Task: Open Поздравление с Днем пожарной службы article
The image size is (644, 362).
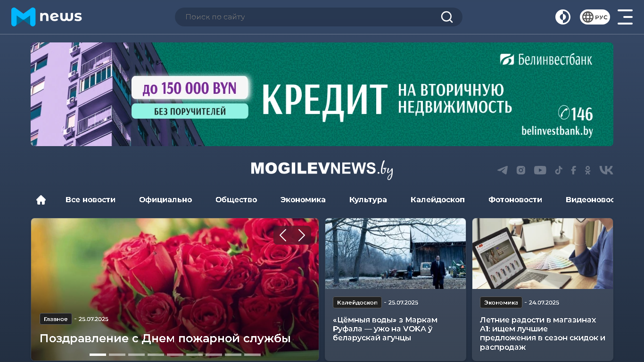Action: coord(165,338)
